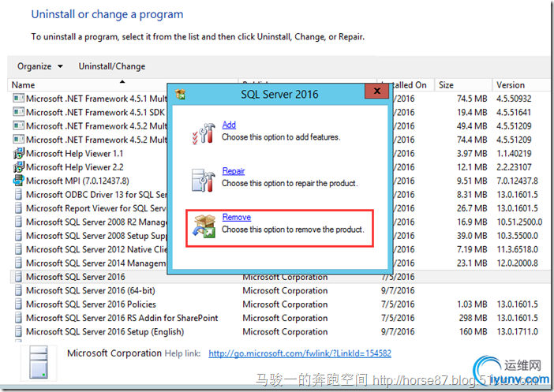This screenshot has height=392, width=554.
Task: Open the Organize dropdown menu
Action: pyautogui.click(x=40, y=66)
